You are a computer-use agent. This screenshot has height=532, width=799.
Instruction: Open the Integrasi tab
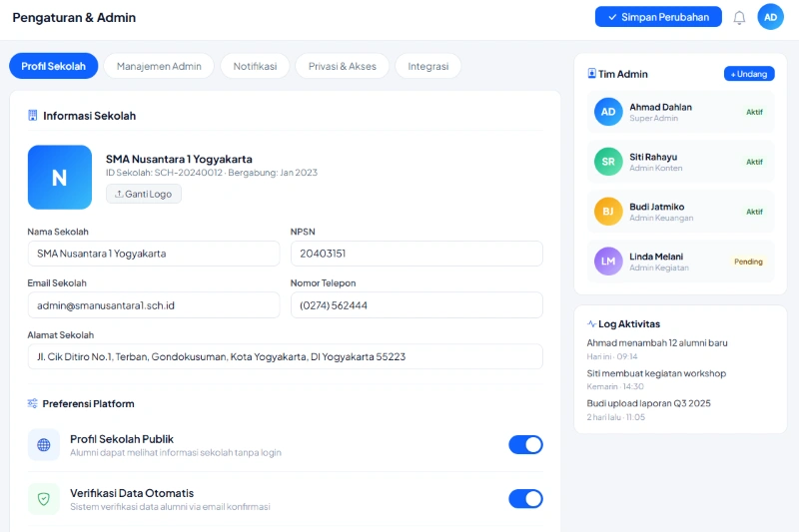tap(427, 67)
